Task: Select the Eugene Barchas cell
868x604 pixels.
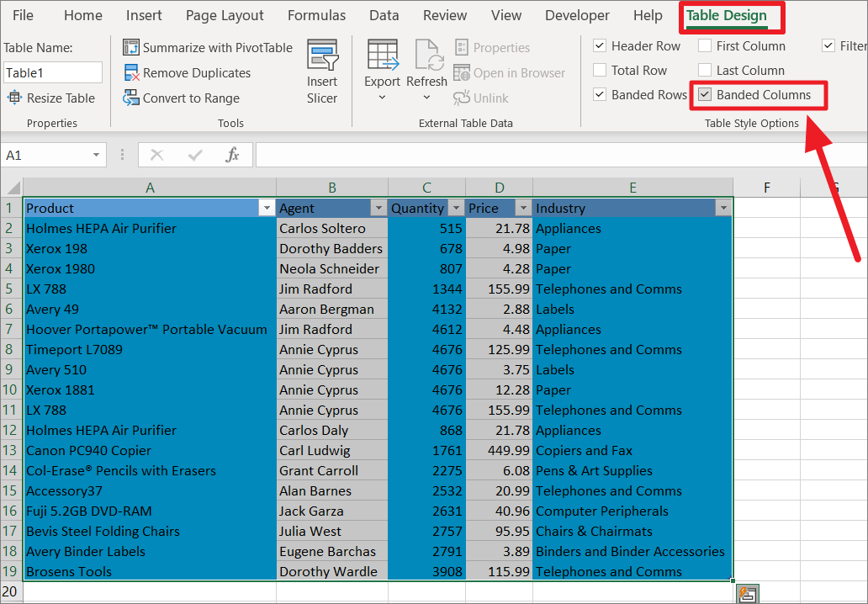Action: 332,551
